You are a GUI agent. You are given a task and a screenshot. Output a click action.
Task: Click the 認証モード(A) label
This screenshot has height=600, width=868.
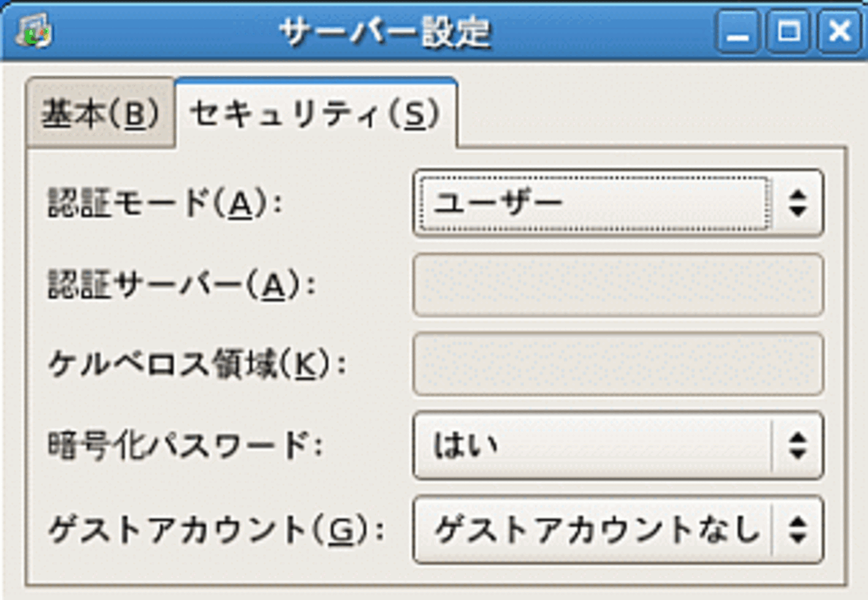[165, 204]
